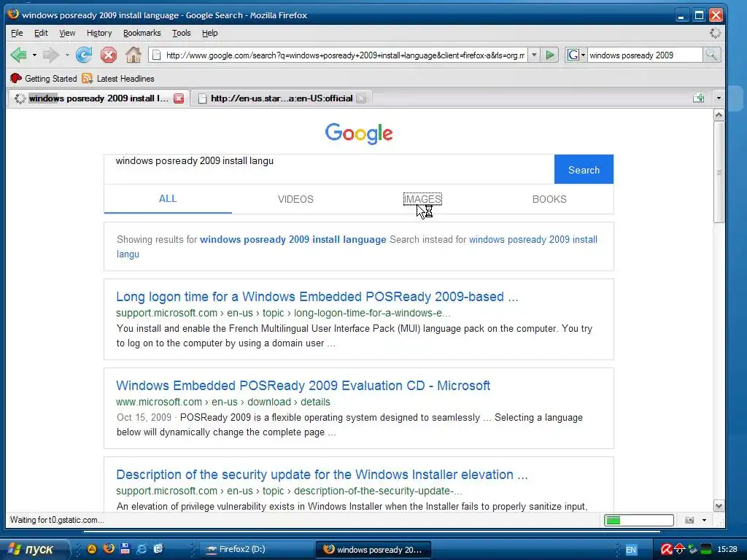
Task: Open 'Windows Embedded POSReady 2009 Evaluation CD' result
Action: [303, 386]
